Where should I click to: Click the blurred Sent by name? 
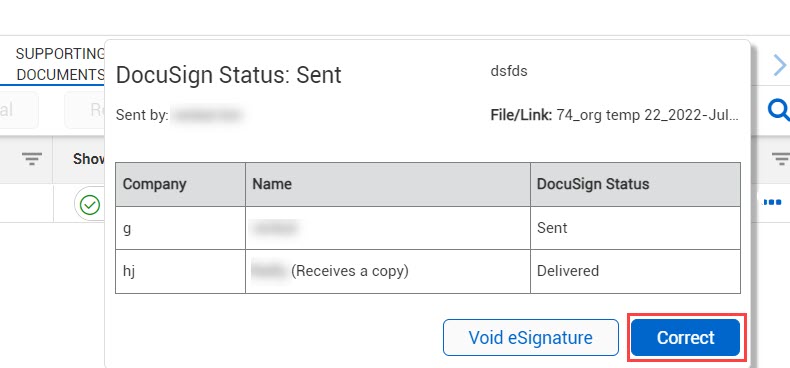click(206, 115)
